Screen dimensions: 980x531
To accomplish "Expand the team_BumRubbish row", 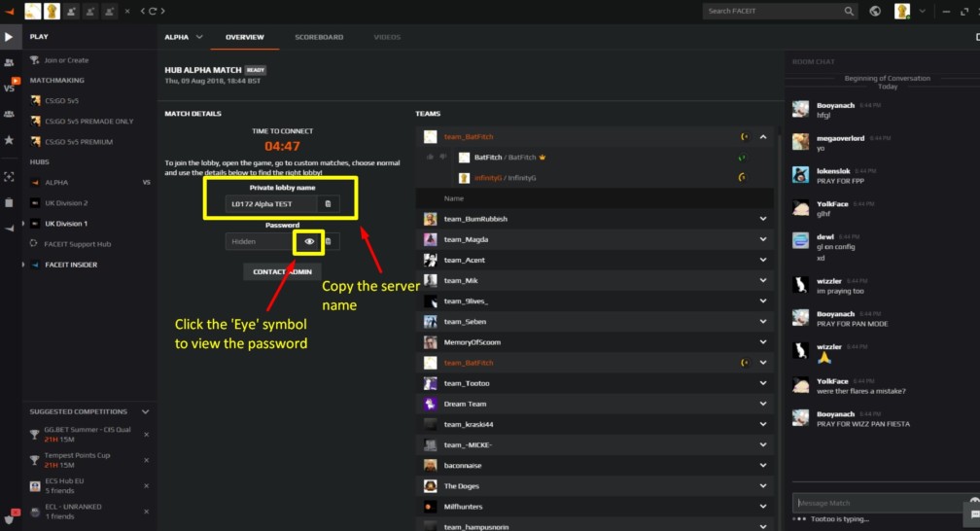I will tap(763, 219).
